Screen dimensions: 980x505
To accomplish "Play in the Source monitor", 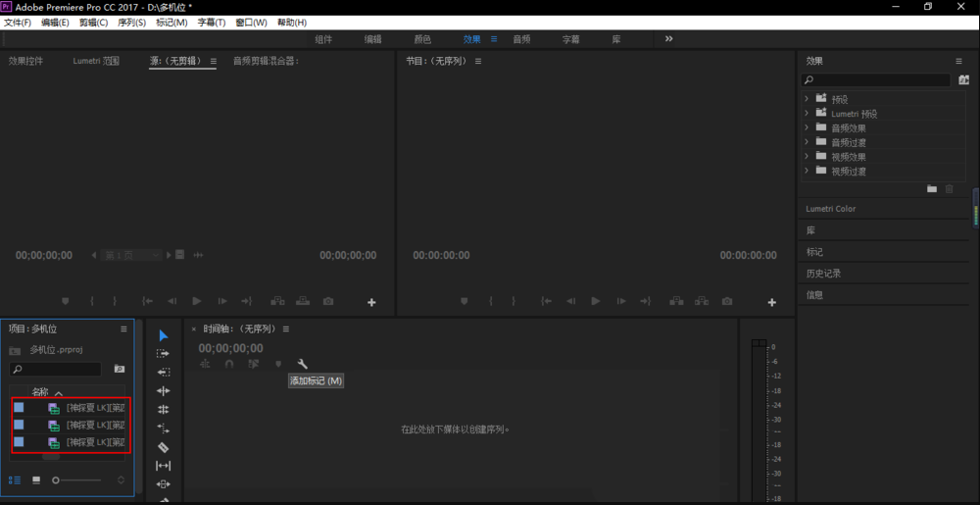I will point(197,301).
